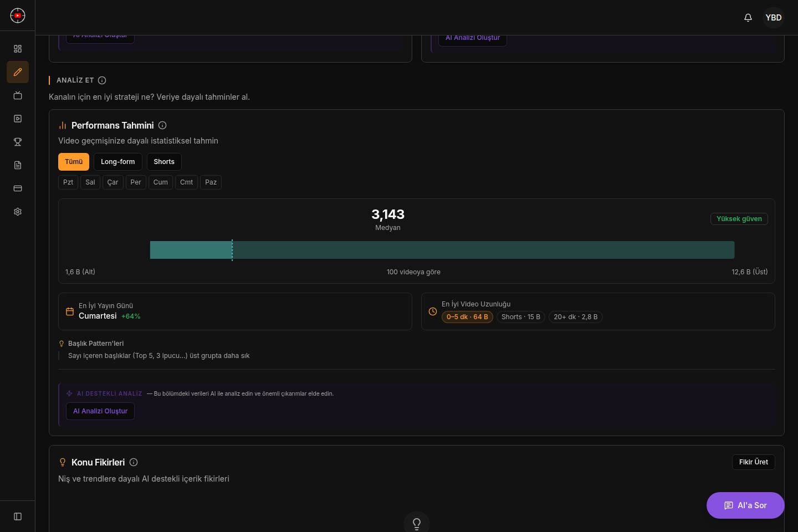Click the 1,6 B (Alt) label
This screenshot has width=798, height=532.
(80, 272)
